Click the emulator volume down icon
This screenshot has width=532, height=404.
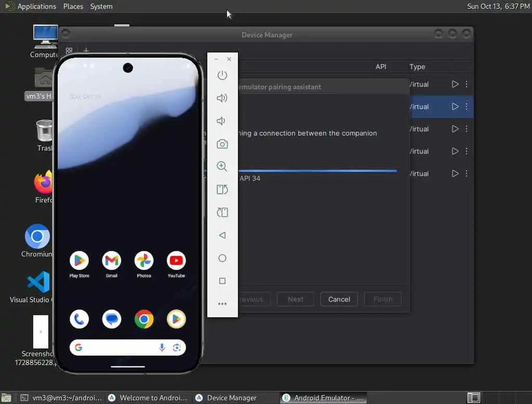tap(221, 121)
